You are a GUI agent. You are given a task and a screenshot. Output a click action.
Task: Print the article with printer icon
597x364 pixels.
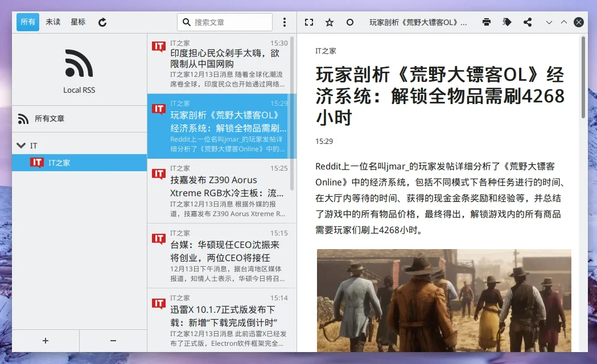(487, 22)
